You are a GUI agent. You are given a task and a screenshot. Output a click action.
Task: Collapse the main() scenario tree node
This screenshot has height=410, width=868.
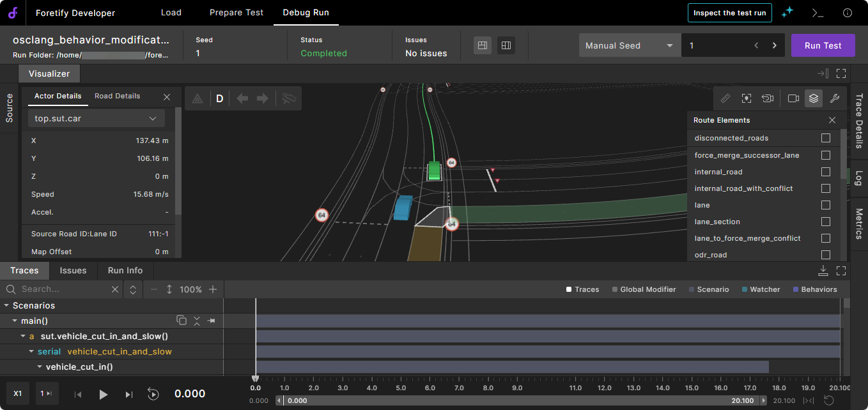pos(15,321)
